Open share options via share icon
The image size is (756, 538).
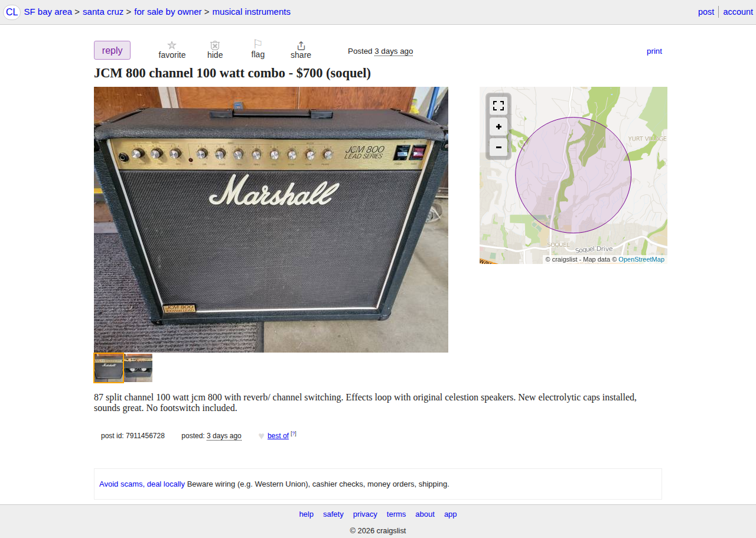point(301,45)
